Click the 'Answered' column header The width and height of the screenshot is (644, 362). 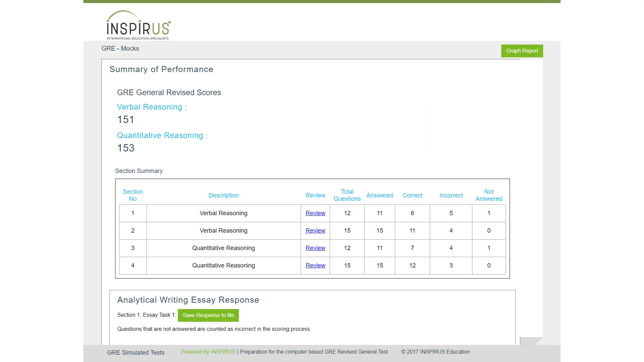point(380,195)
